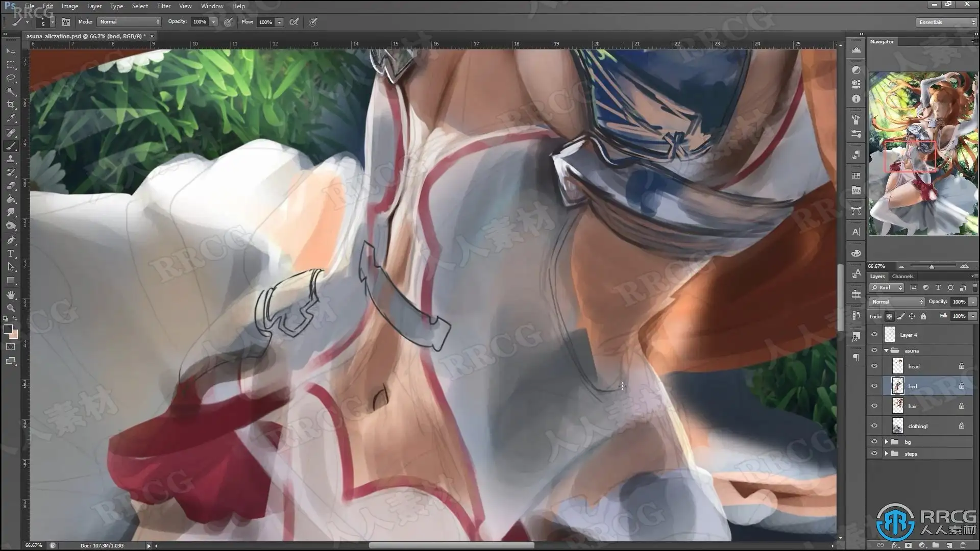Expand the bg layer group

[x=887, y=442]
